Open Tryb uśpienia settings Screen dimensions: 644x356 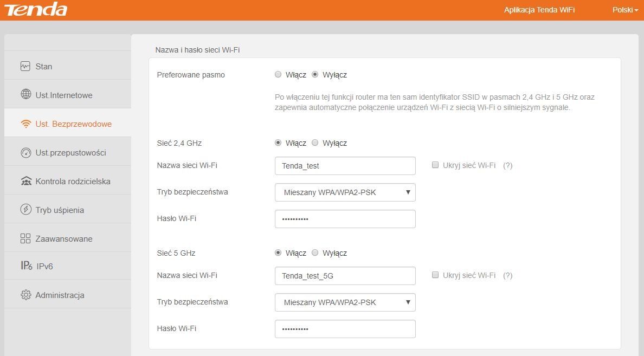tap(68, 209)
